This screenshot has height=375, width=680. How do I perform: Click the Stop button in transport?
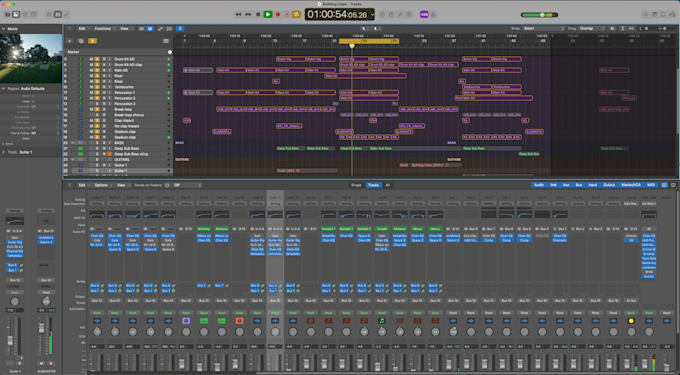[x=258, y=14]
